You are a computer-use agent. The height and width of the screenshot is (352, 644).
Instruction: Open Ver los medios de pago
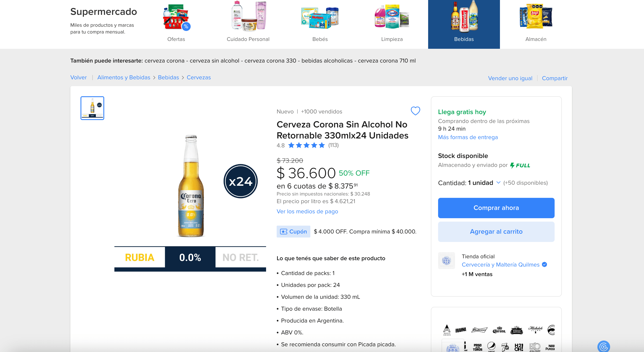tap(307, 211)
